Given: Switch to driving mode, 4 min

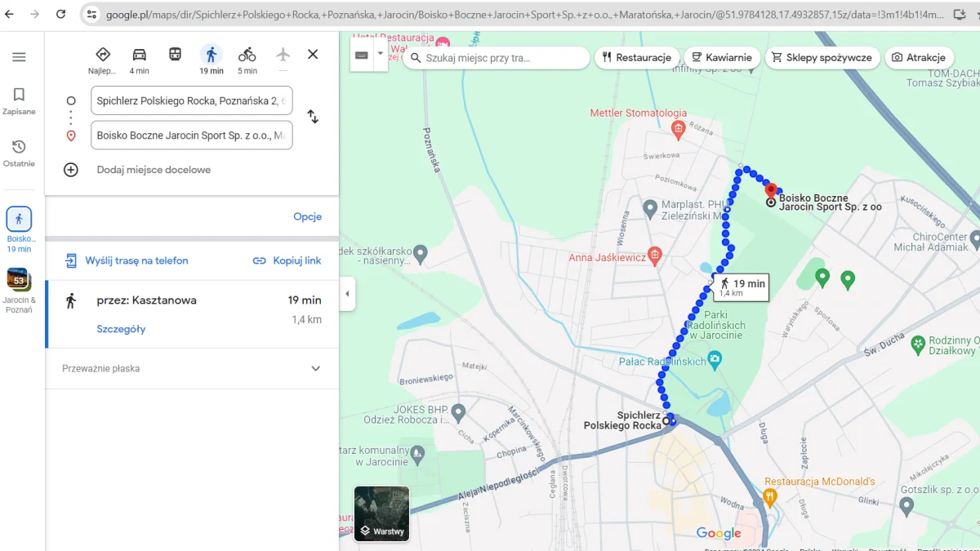Looking at the screenshot, I should coord(140,60).
